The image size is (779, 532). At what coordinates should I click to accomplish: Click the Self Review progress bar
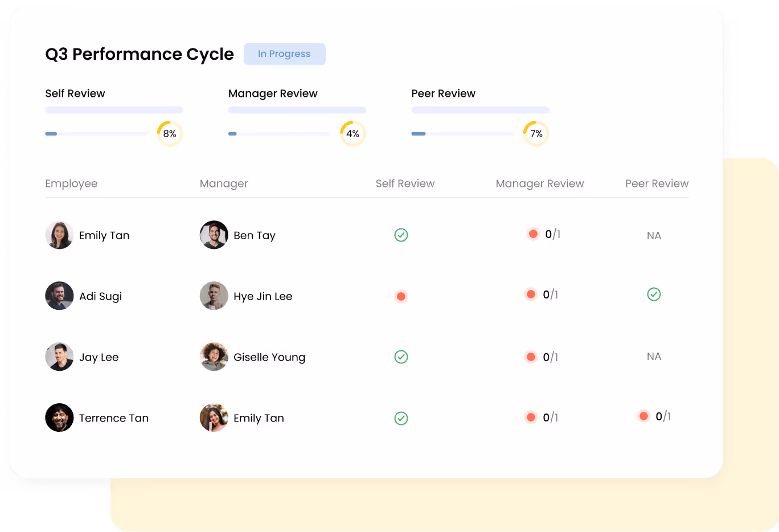click(x=96, y=134)
